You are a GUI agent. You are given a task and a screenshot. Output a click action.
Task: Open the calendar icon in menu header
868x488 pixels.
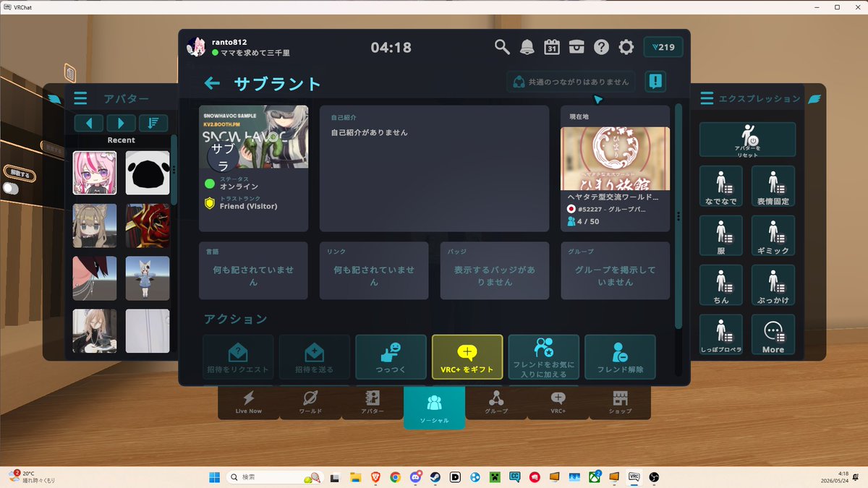pyautogui.click(x=552, y=48)
